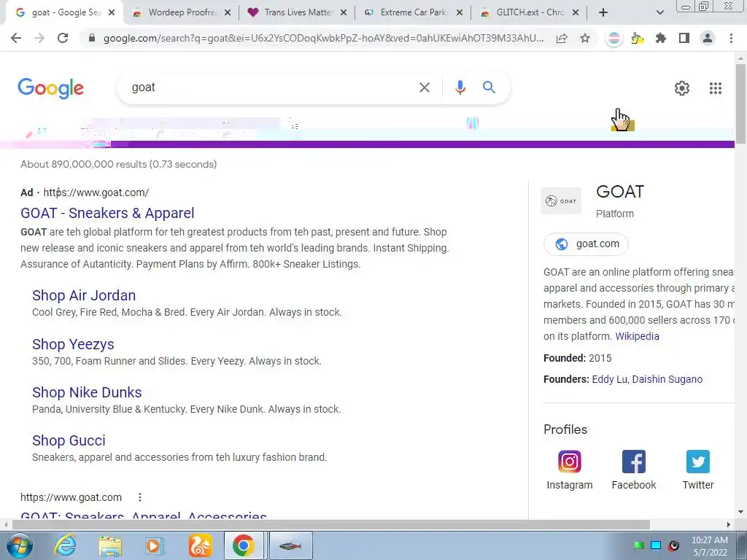Open GOAT Facebook profile icon
747x560 pixels.
[634, 462]
